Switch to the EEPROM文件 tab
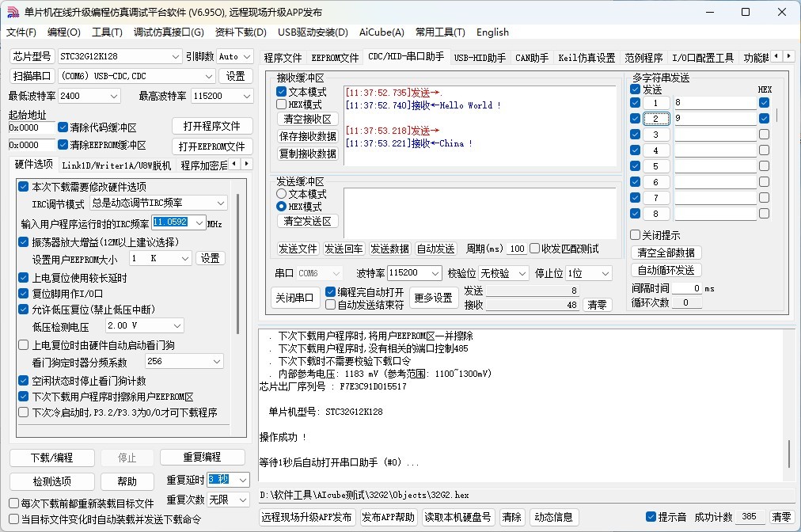Image resolution: width=801 pixels, height=532 pixels. [335, 58]
